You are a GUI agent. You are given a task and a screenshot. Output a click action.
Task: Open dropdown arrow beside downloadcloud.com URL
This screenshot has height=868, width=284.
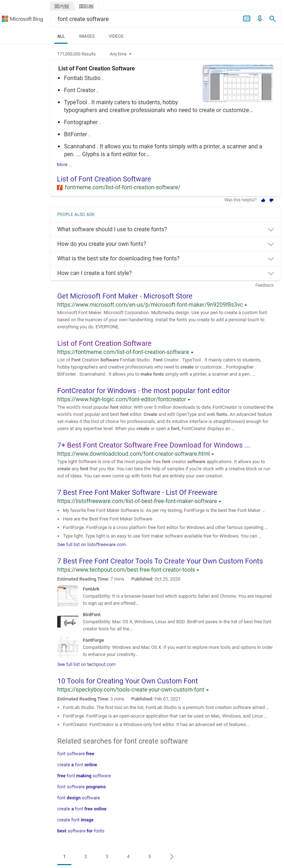pyautogui.click(x=213, y=454)
